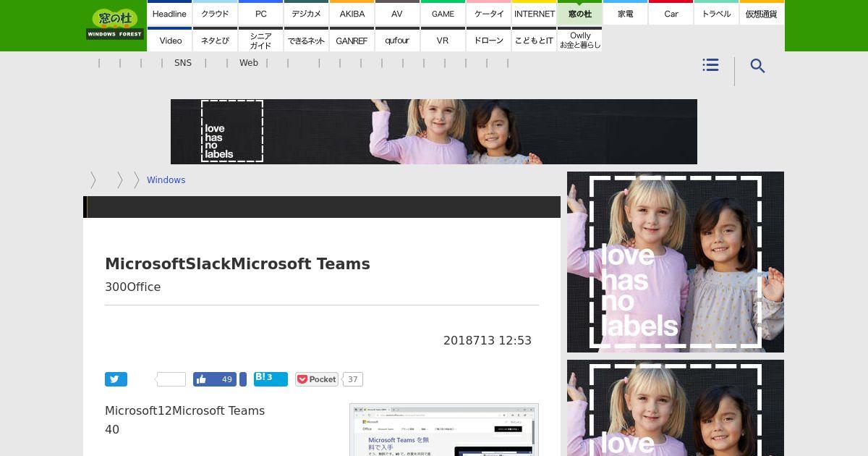Image resolution: width=868 pixels, height=456 pixels.
Task: Open the ドローン tab
Action: [488, 40]
